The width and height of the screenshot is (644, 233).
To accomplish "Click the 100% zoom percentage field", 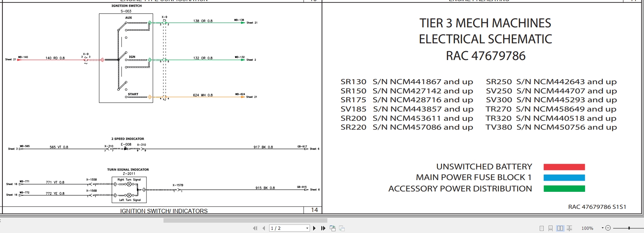I will [587, 228].
